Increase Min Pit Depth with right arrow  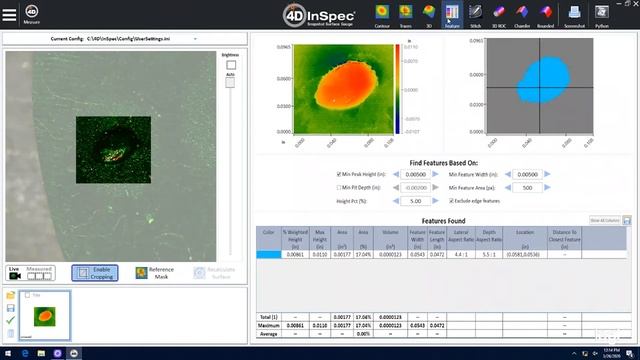(436, 188)
